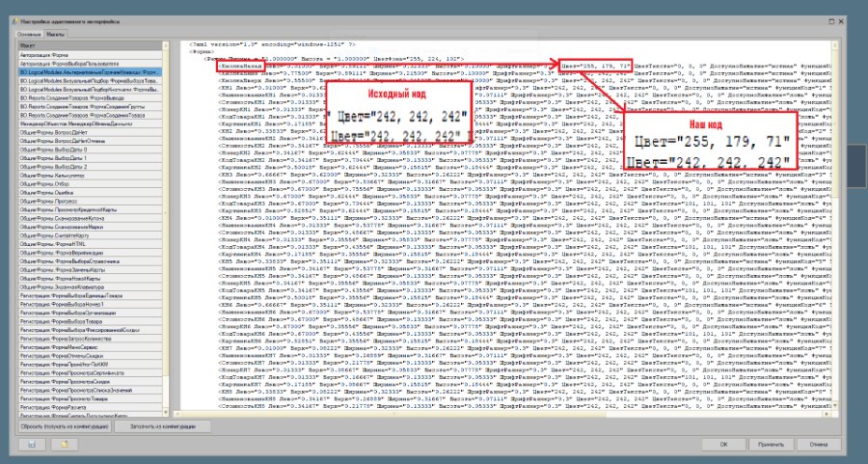Viewport: 868px width, 464px height.
Task: Select ОбщиеФормы.ФормаВыбораСправочника row
Action: [91, 260]
